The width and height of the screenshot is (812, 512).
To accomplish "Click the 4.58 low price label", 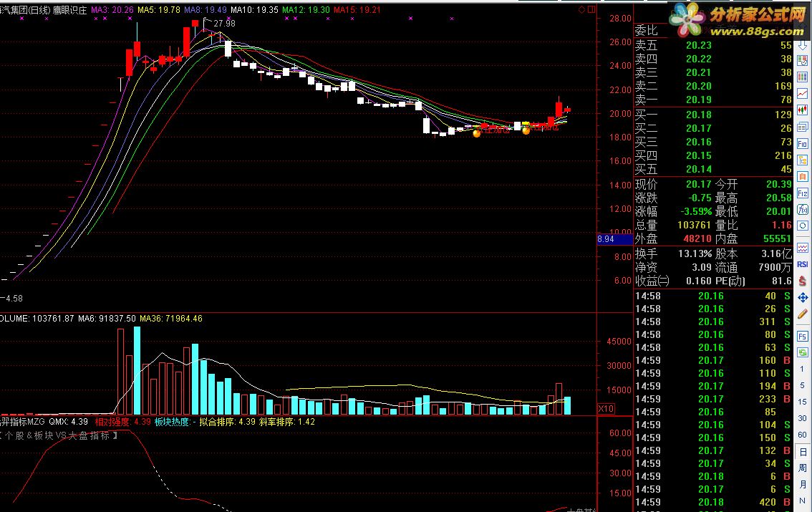I will point(14,298).
